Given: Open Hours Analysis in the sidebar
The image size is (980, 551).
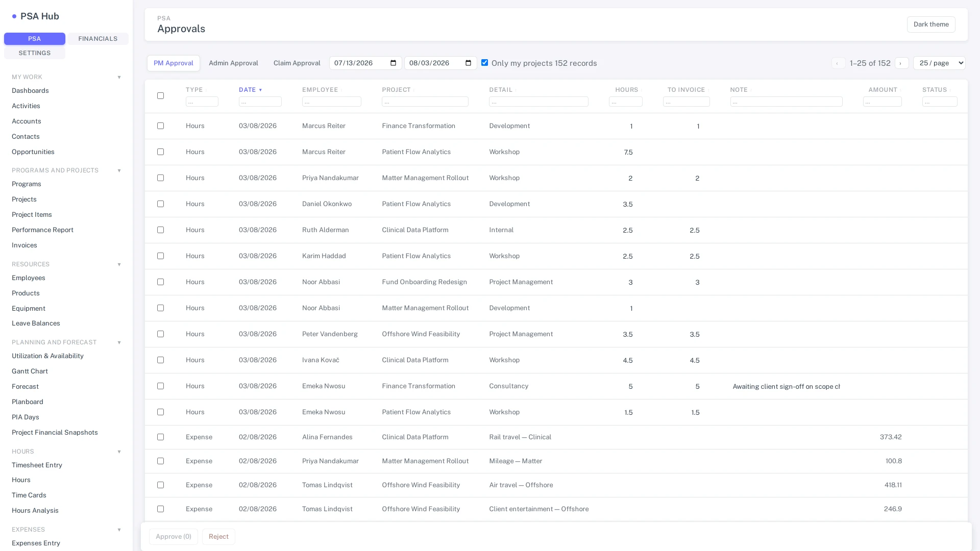Looking at the screenshot, I should pyautogui.click(x=35, y=511).
